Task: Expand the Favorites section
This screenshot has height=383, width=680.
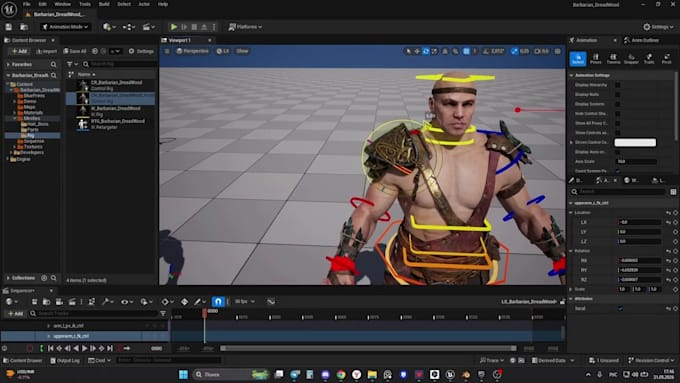Action: click(8, 64)
